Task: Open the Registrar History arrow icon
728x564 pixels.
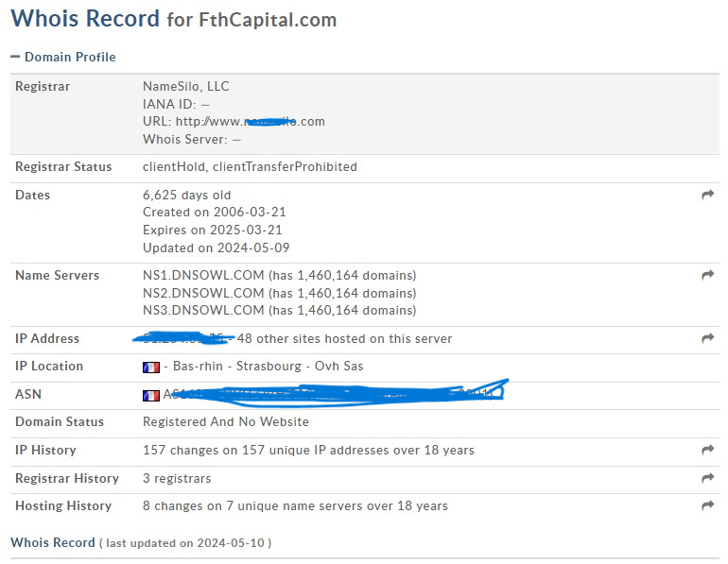Action: [x=707, y=478]
